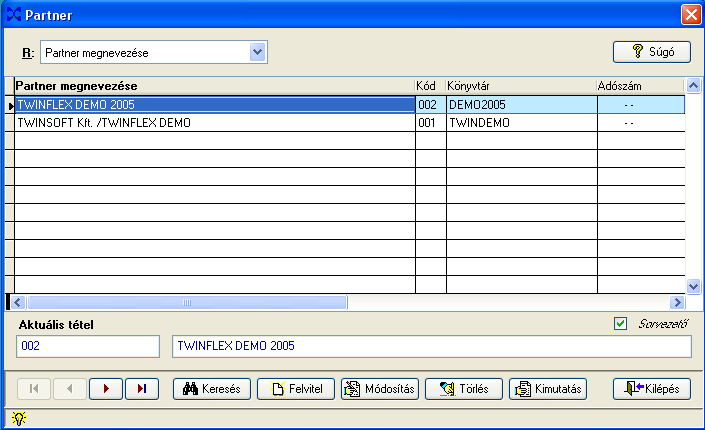Click the horizontal scrollbar left arrow
Viewport: 705px width, 430px height.
point(18,302)
